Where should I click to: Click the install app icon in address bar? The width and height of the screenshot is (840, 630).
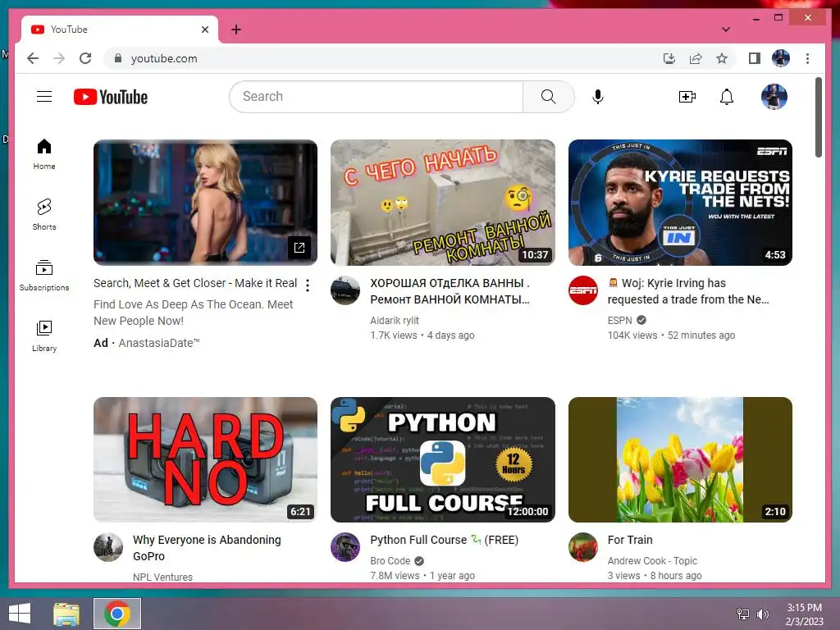pyautogui.click(x=669, y=58)
